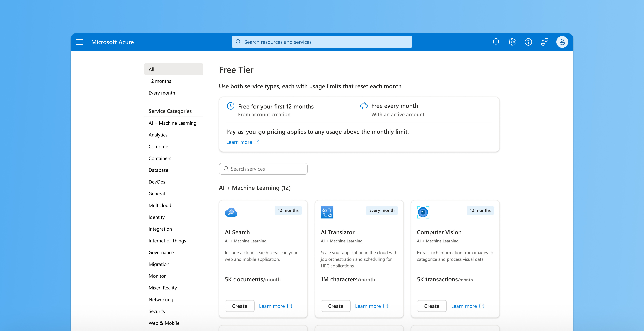This screenshot has width=644, height=331.
Task: Choose the Database category
Action: tap(174, 170)
